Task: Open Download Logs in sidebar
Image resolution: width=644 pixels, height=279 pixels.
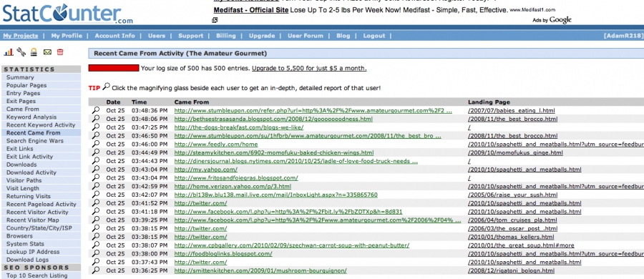Action: [x=27, y=259]
